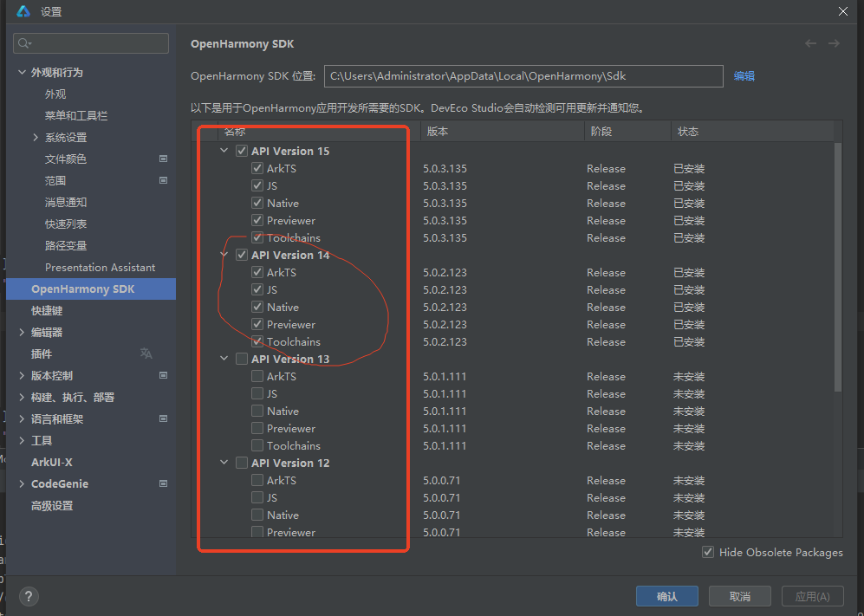Check ArkTS under API Version 13
This screenshot has height=616, width=864.
257,376
